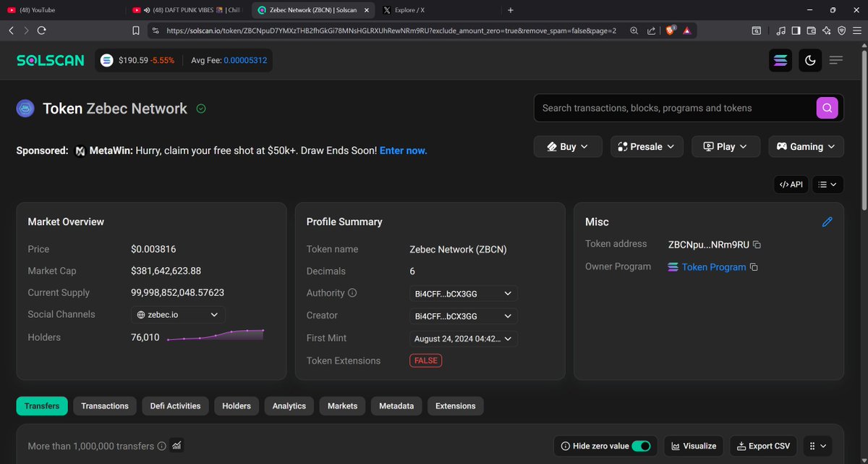Open Social Channels zebec.io dropdown

point(178,315)
